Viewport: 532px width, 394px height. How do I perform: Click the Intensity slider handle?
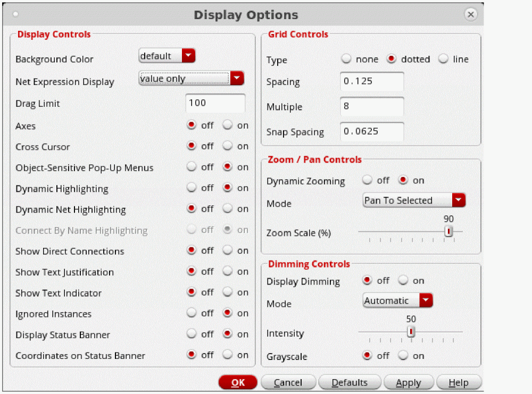coord(411,332)
